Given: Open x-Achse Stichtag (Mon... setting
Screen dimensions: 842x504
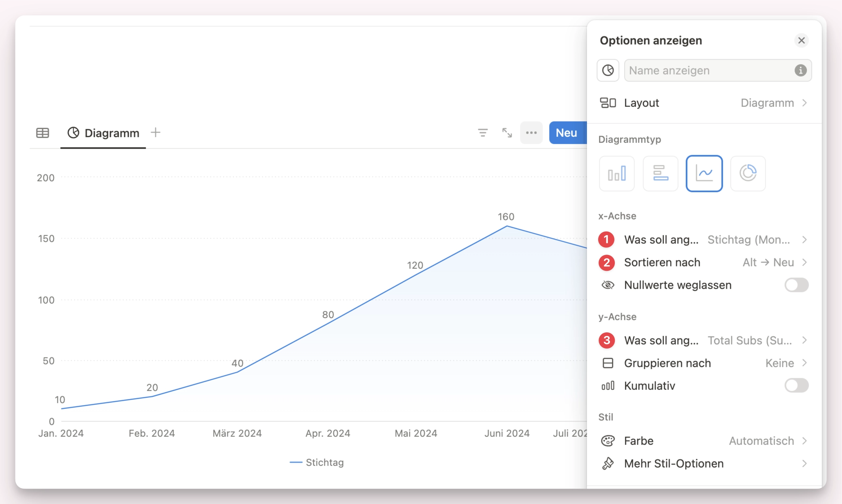Looking at the screenshot, I should tap(704, 240).
